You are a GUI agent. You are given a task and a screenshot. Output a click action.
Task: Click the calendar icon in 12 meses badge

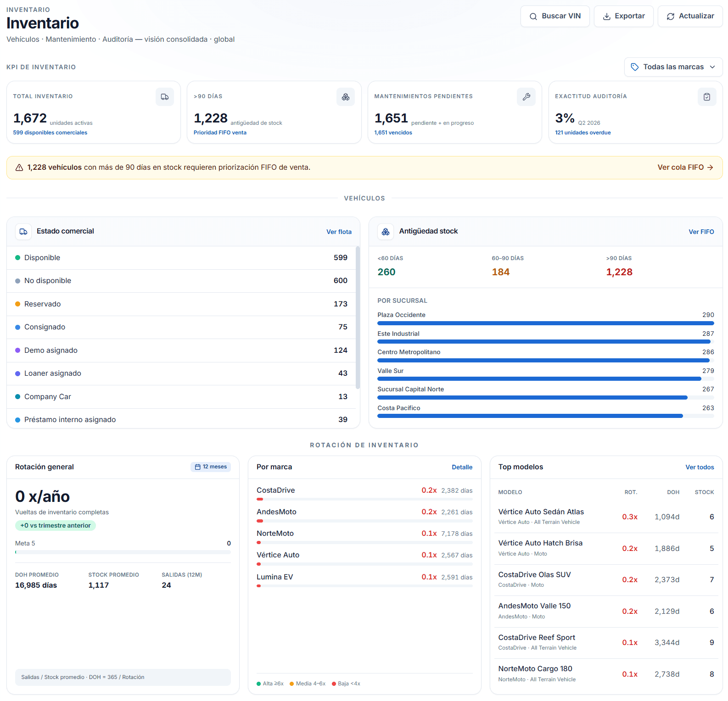click(x=198, y=467)
